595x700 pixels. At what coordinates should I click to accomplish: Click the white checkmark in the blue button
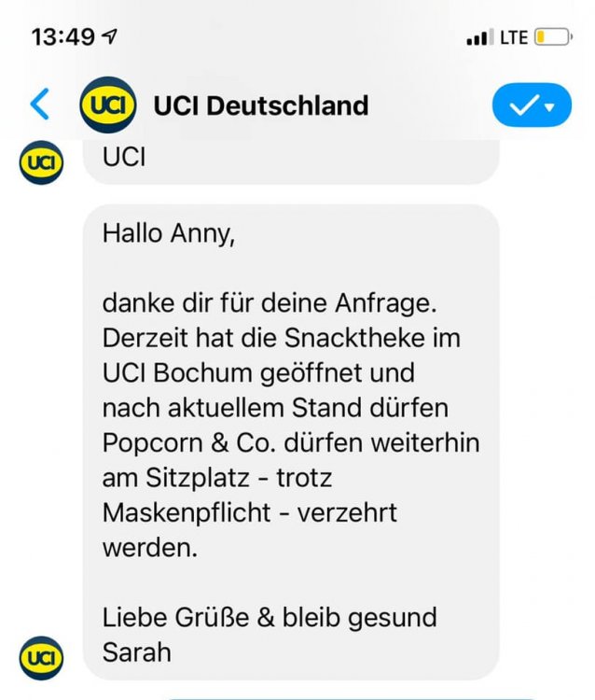[x=524, y=105]
